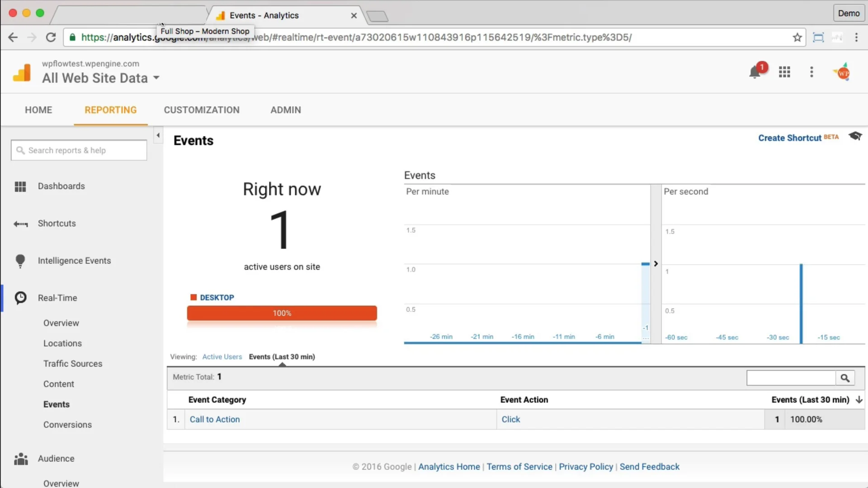
Task: Sort by Events (Last 30 min) column arrow
Action: coord(859,400)
